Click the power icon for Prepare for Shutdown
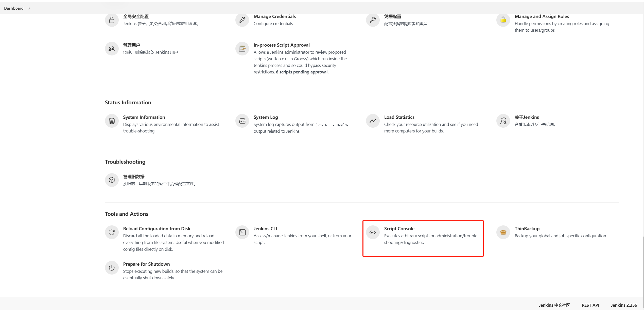This screenshot has width=644, height=310. coord(112,268)
